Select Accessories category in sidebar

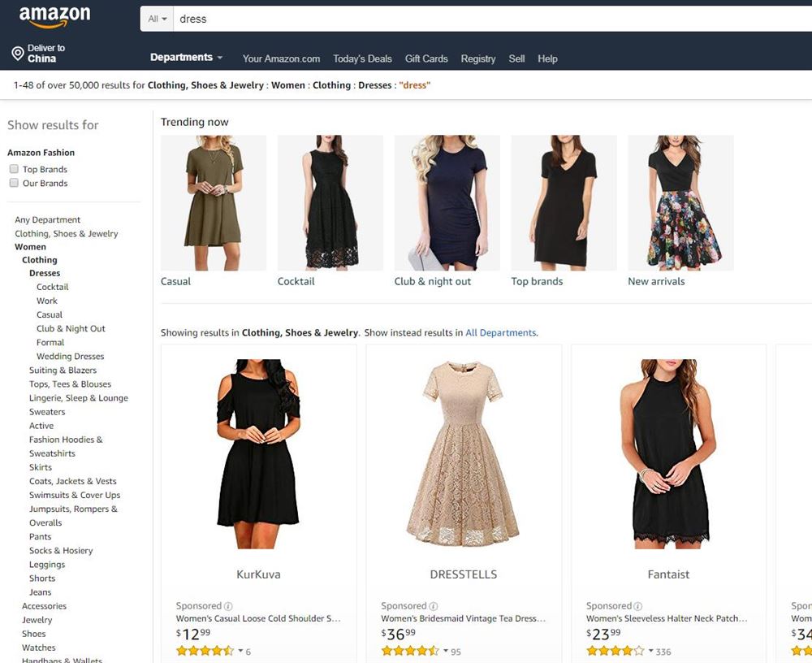coord(44,606)
